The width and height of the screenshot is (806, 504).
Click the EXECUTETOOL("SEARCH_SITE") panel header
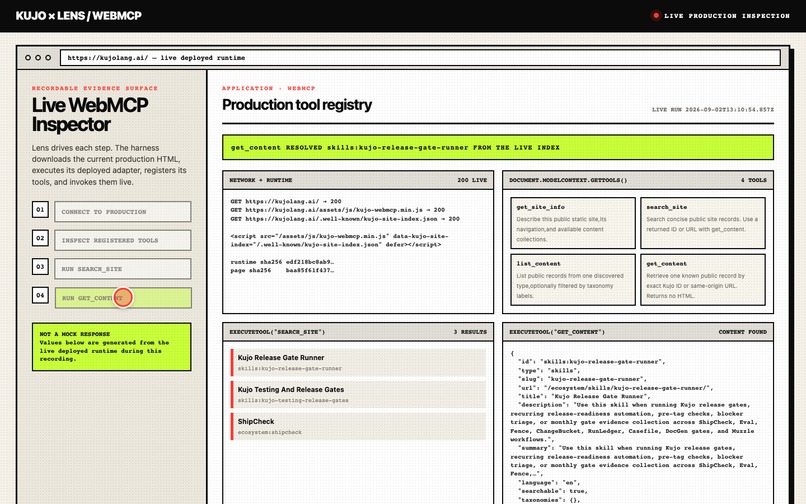pos(358,332)
